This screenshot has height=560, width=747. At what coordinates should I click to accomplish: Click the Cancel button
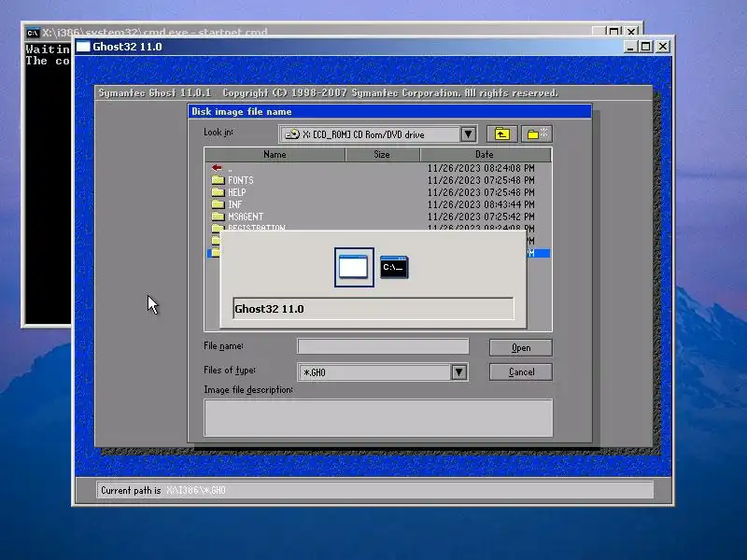pos(521,371)
